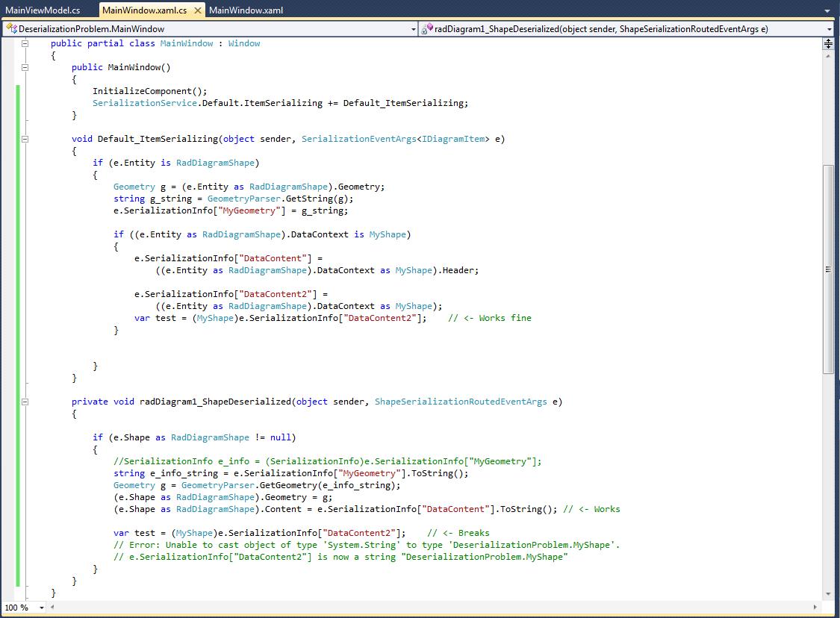Open the DeserializationProblem.MainWindow type dropdown
The width and height of the screenshot is (840, 618).
pyautogui.click(x=413, y=29)
